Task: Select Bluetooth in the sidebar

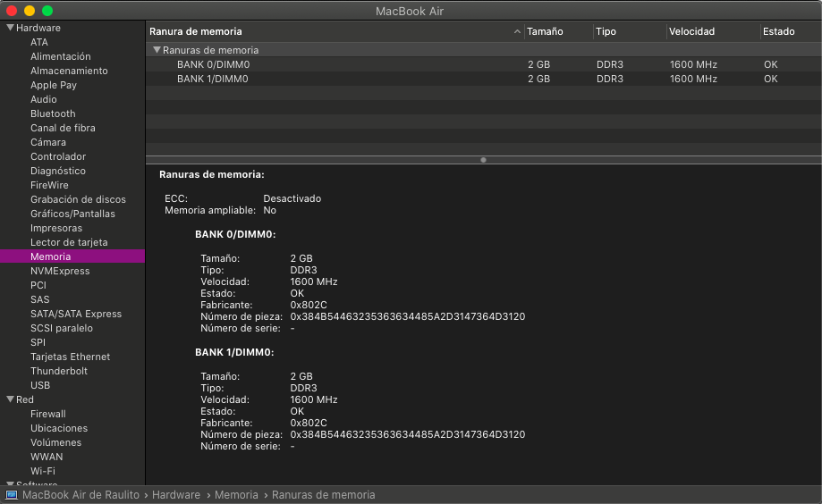Action: [53, 113]
